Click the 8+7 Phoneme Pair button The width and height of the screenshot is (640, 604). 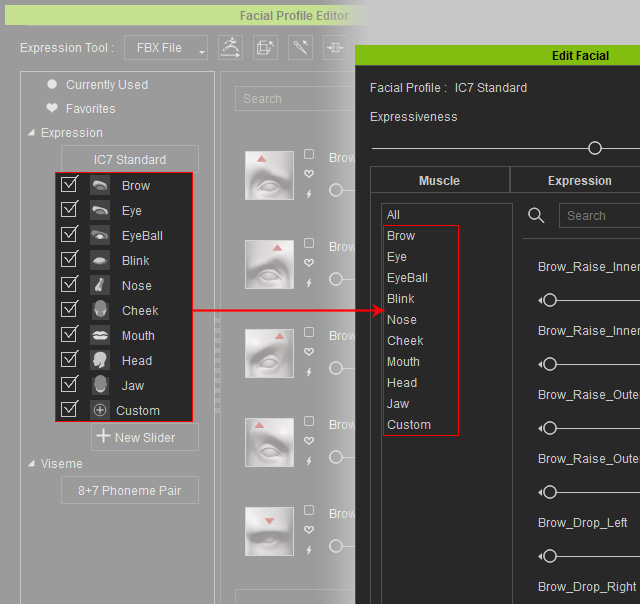pos(130,490)
